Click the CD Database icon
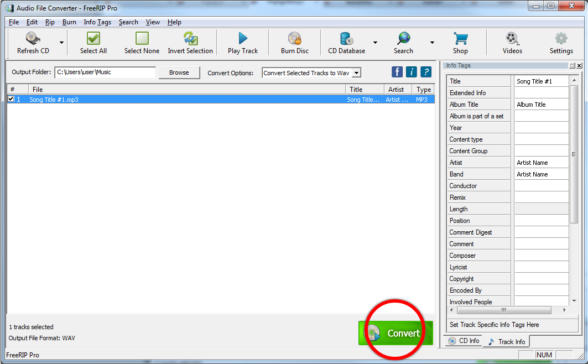Screen dimensions: 588x364 point(346,38)
